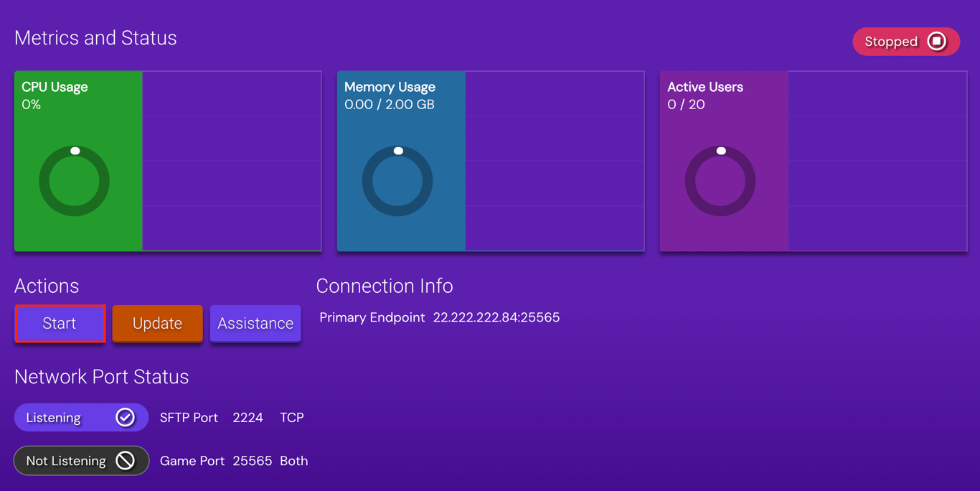Toggle the server Stopped status control
980x491 pixels.
[x=906, y=41]
